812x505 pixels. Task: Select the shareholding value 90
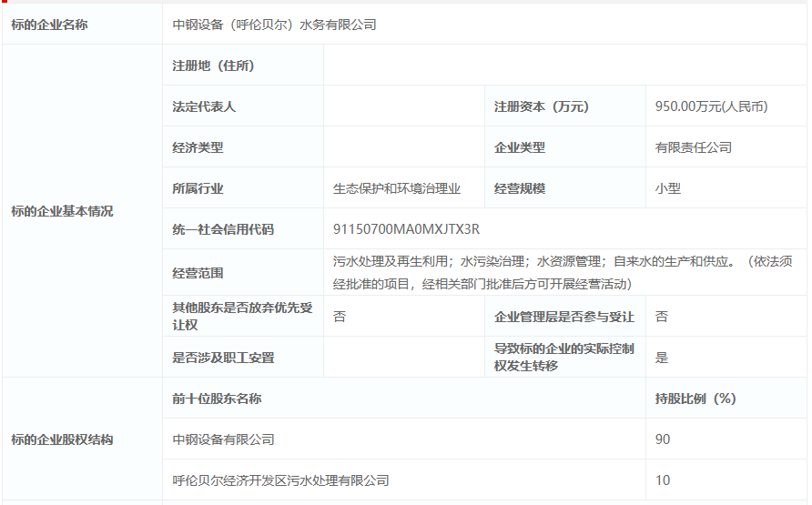(663, 439)
